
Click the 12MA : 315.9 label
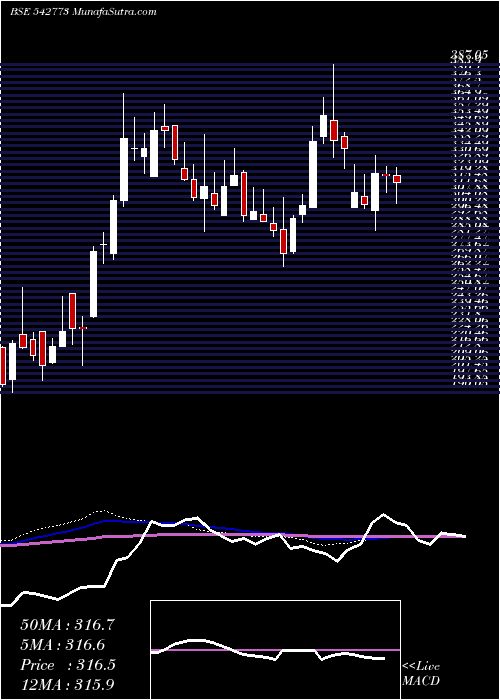click(x=69, y=684)
